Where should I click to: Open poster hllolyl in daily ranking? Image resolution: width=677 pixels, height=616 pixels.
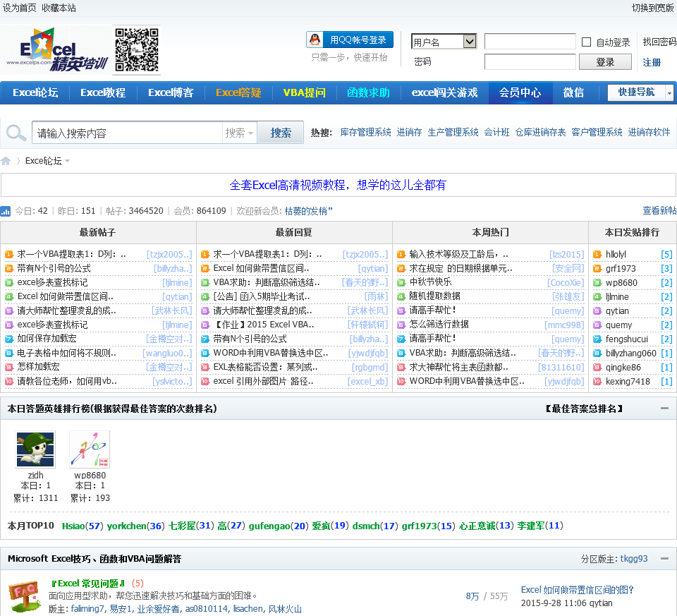(x=616, y=255)
